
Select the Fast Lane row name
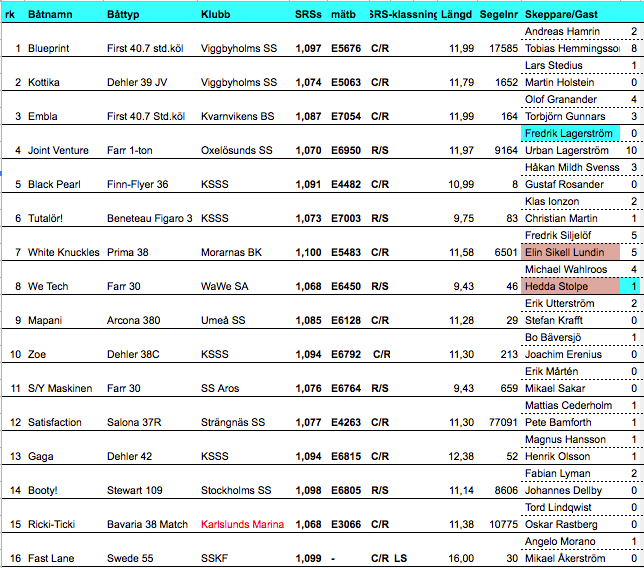[52, 558]
